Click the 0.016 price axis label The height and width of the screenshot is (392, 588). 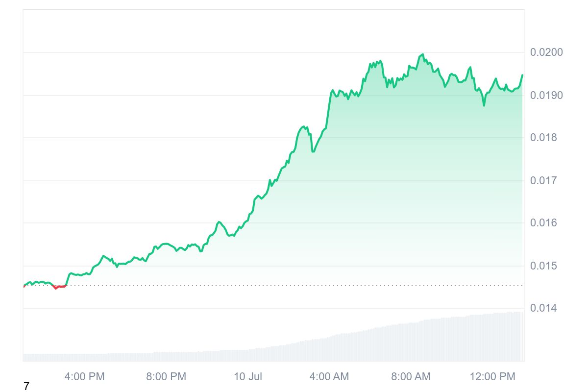(x=543, y=223)
